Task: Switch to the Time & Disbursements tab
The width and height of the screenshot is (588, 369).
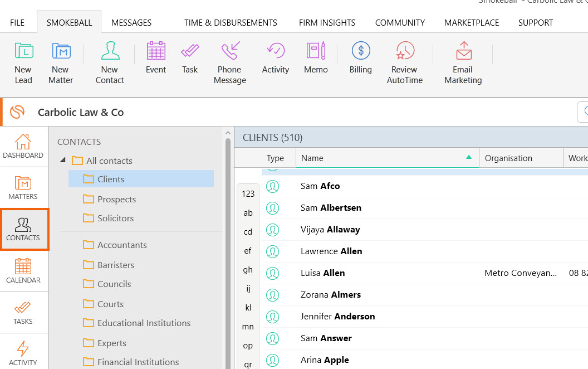Action: pyautogui.click(x=231, y=23)
